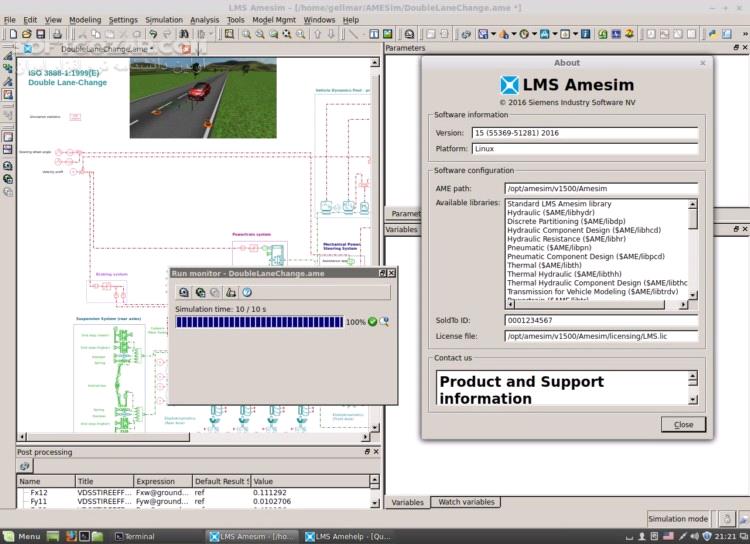Open the Modeling menu
Viewport: 750px width, 544px height.
(x=85, y=20)
